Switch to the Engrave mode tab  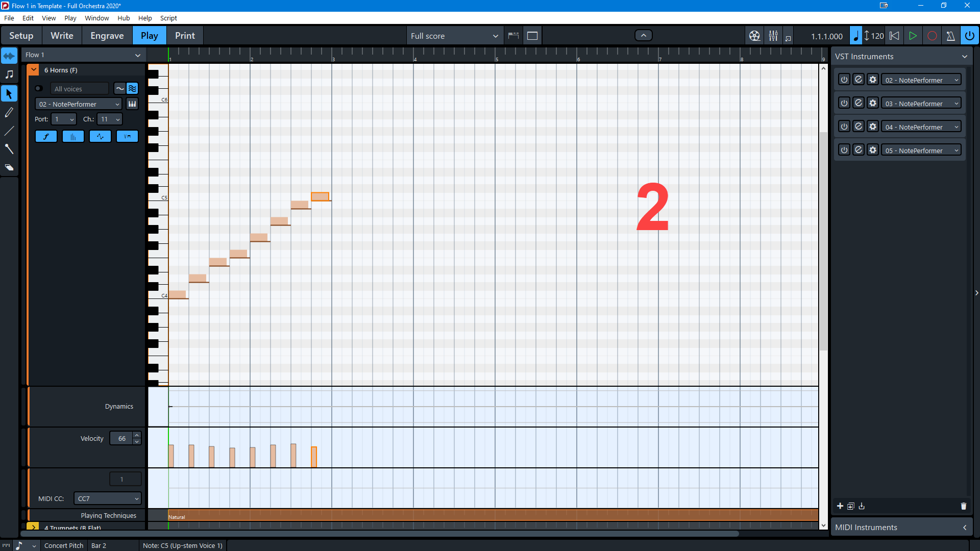point(107,36)
